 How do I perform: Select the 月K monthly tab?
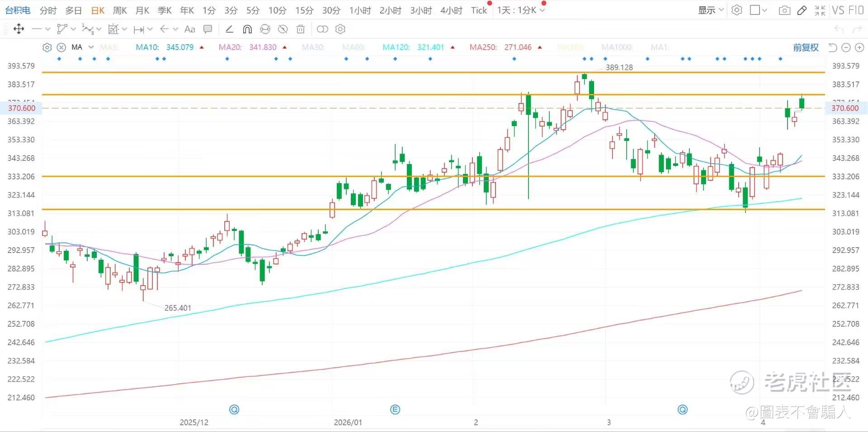pos(142,10)
